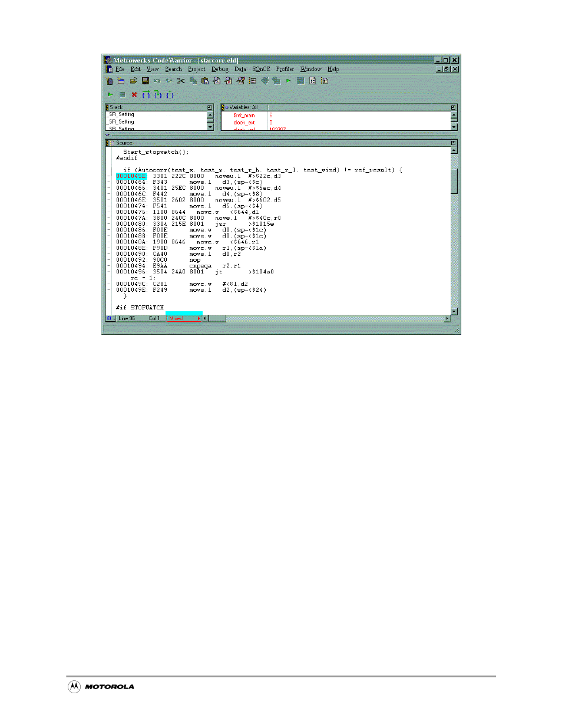Click the Make build toolbar icon
The width and height of the screenshot is (562, 728).
click(x=276, y=81)
